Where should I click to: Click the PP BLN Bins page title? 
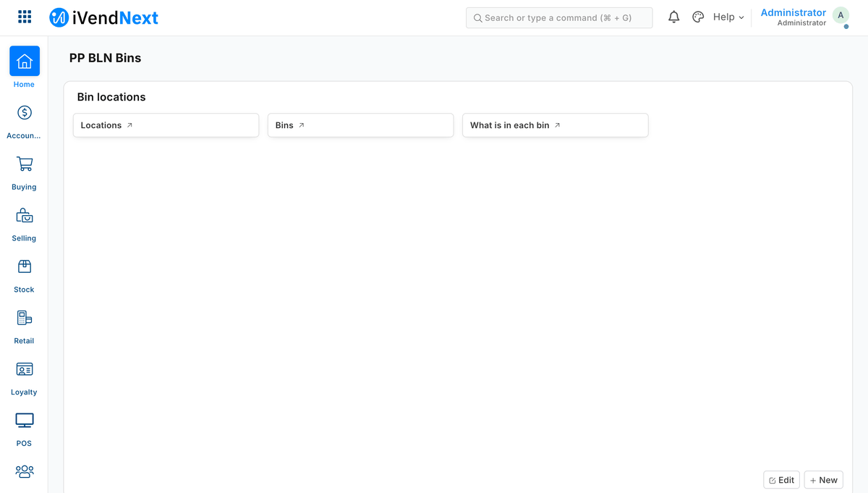click(x=106, y=58)
